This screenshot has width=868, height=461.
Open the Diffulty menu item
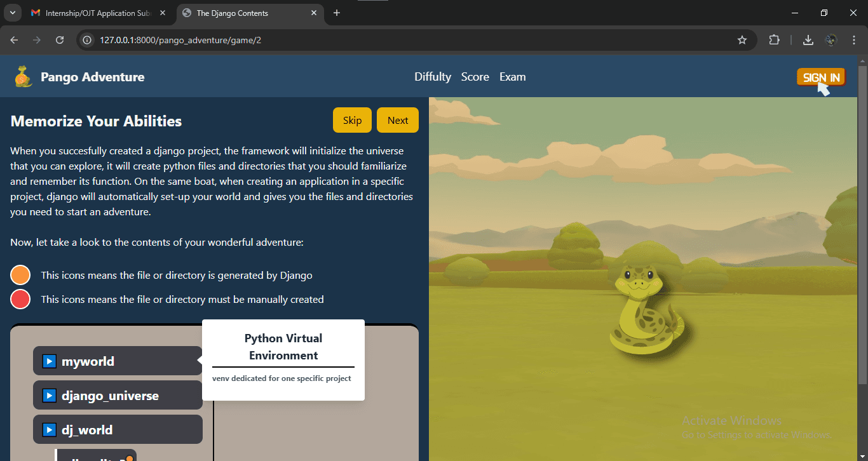[x=433, y=77]
